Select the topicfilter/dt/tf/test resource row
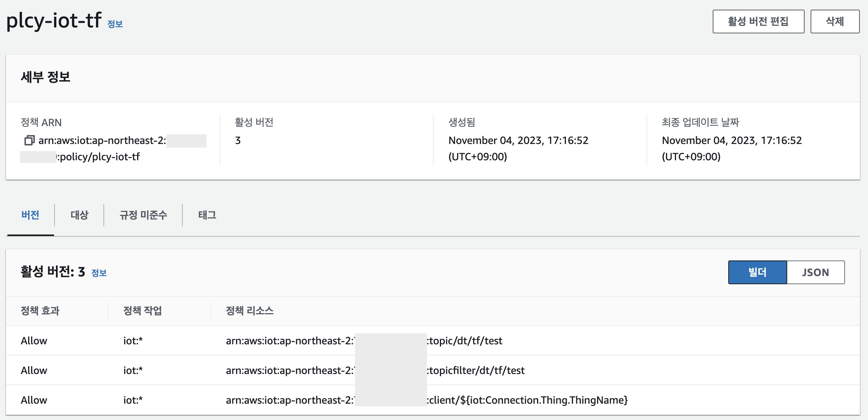868x420 pixels. [x=476, y=370]
